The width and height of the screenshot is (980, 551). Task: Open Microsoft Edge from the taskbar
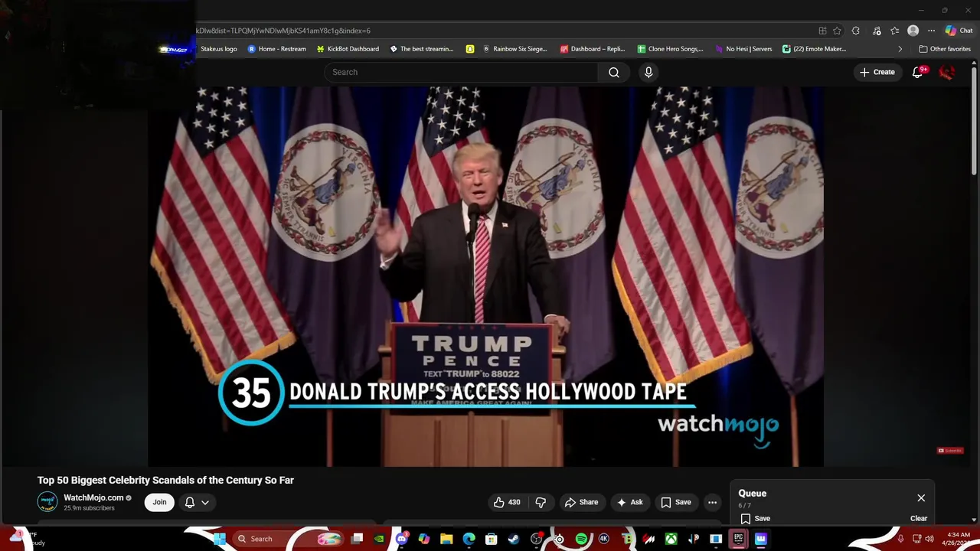(x=469, y=539)
